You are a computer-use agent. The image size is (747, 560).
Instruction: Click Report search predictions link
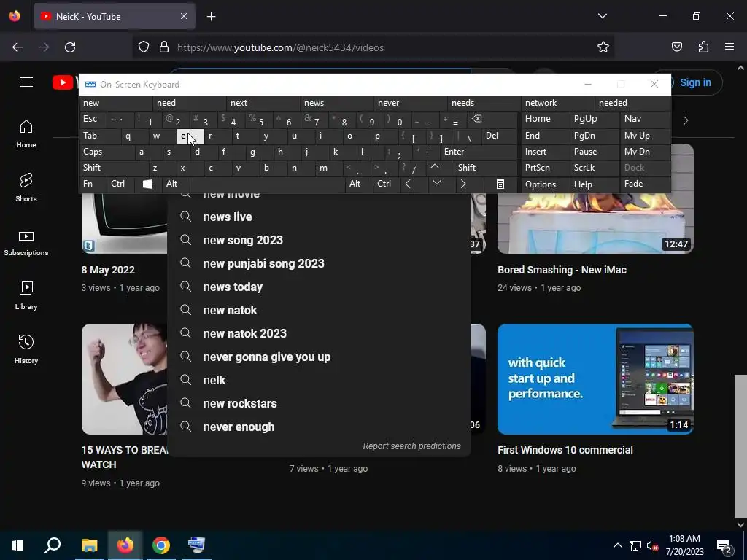coord(411,446)
